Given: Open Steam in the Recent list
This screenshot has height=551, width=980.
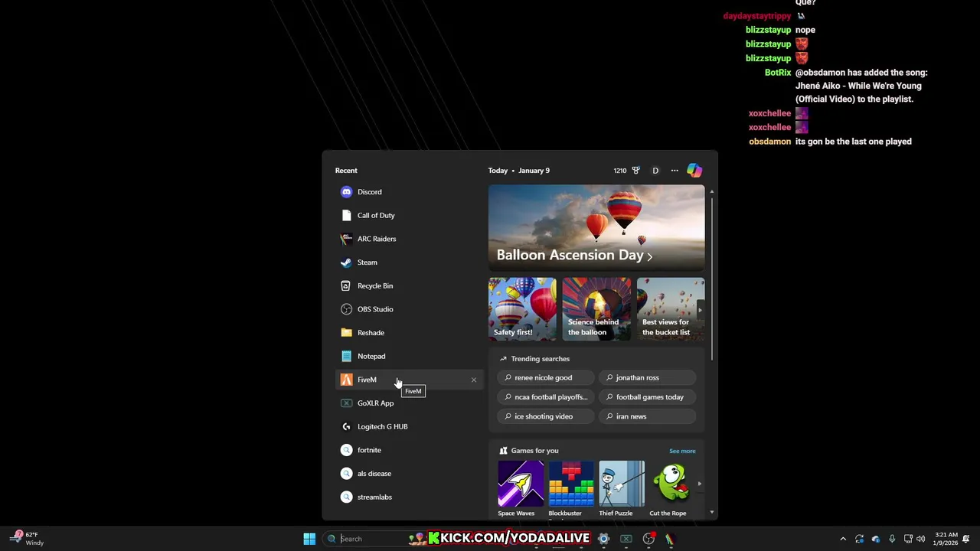Looking at the screenshot, I should coord(410,262).
